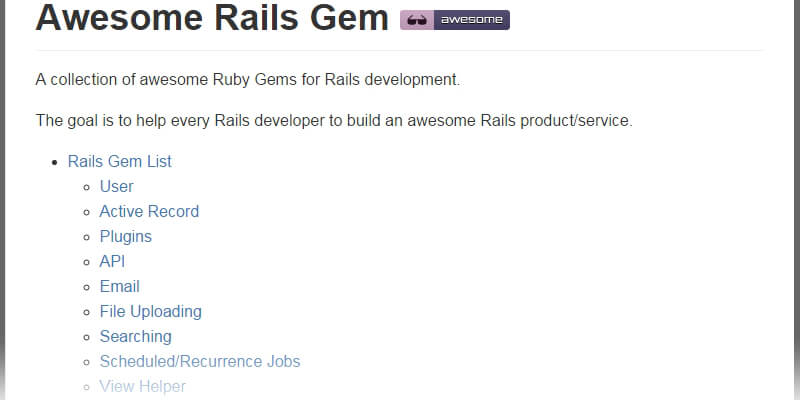This screenshot has width=800, height=400.
Task: Go to the User section link
Action: [116, 186]
